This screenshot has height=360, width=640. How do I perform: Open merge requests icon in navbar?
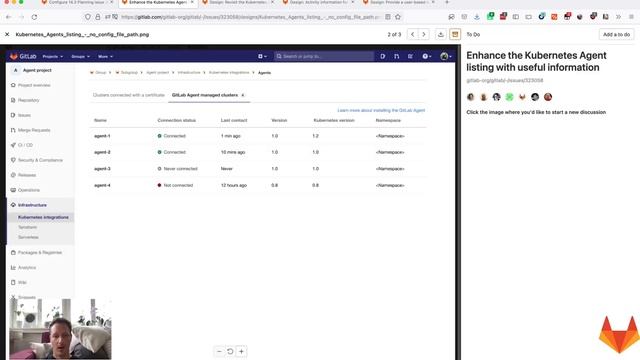point(396,56)
